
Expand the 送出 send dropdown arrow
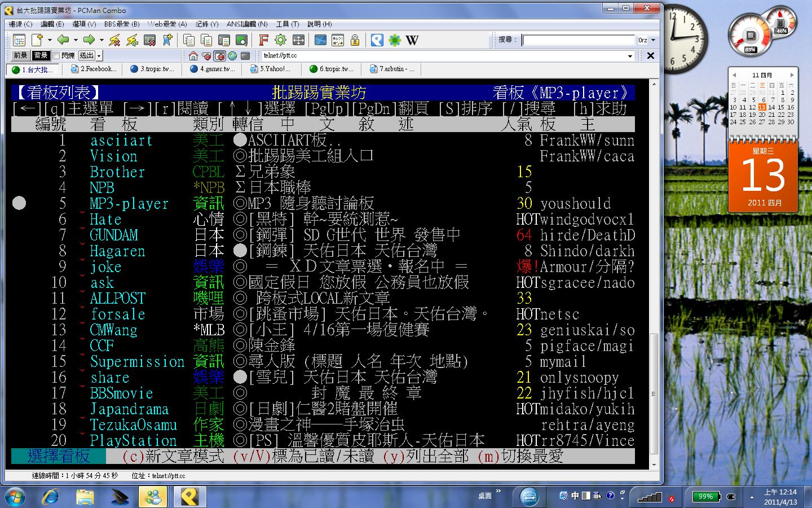[99, 55]
